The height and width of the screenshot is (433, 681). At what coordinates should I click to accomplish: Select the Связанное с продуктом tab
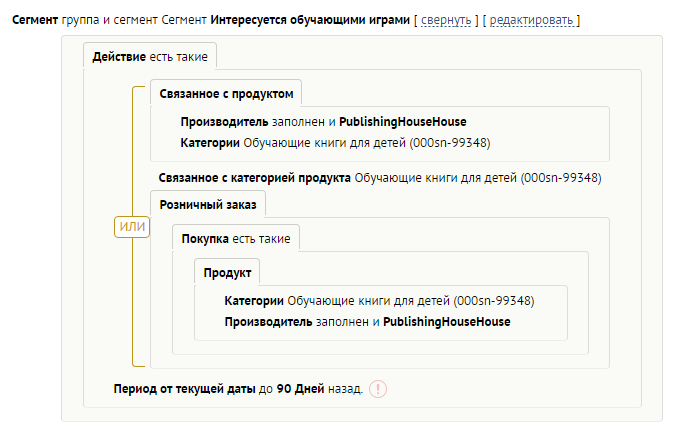coord(226,93)
